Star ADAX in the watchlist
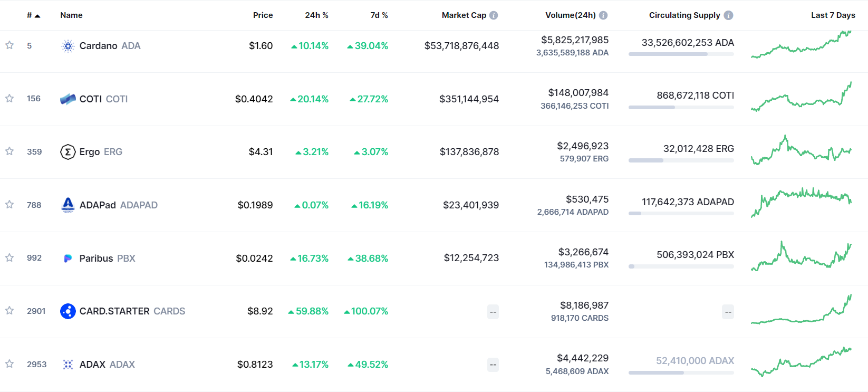 click(9, 364)
